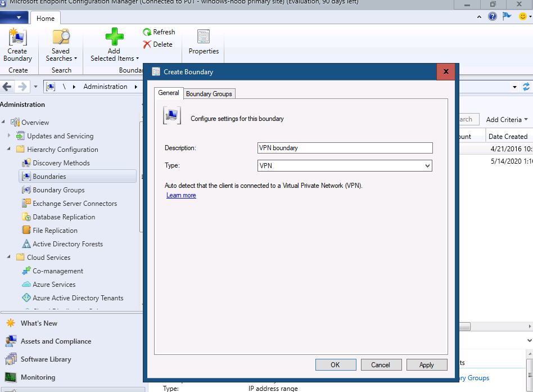Select the Home ribbon tab

tap(46, 19)
